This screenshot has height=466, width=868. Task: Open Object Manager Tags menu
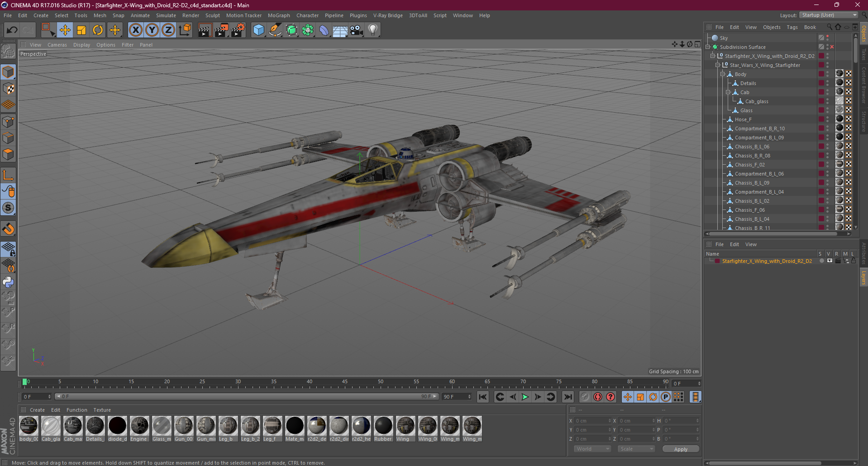point(792,27)
